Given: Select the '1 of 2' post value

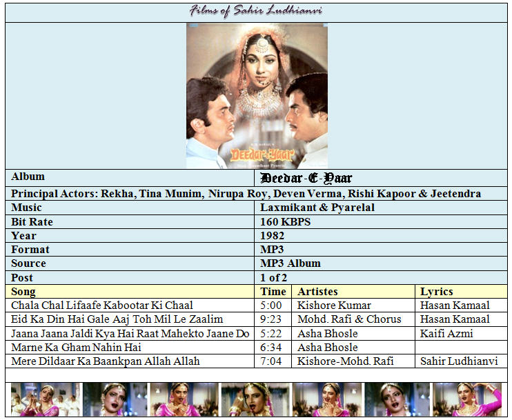Looking at the screenshot, I should point(273,278).
